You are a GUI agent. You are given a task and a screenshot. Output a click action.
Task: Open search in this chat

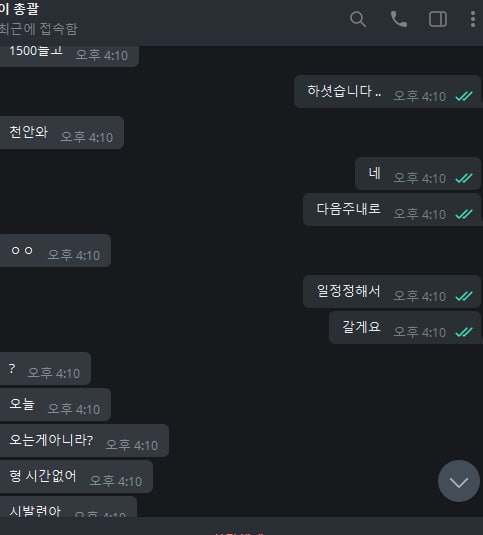pyautogui.click(x=358, y=19)
